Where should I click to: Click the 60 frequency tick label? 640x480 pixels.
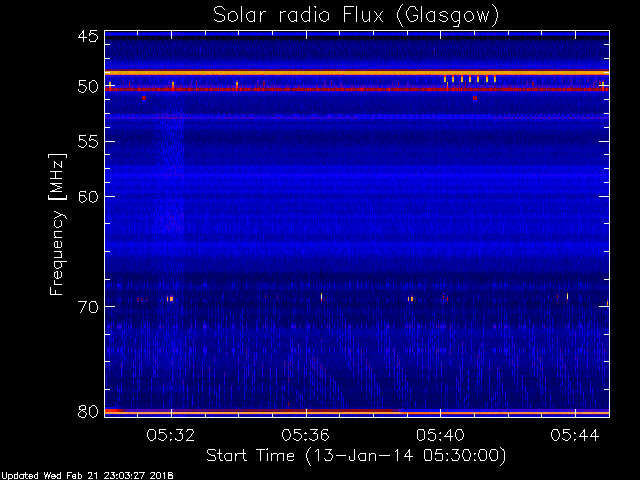(88, 197)
